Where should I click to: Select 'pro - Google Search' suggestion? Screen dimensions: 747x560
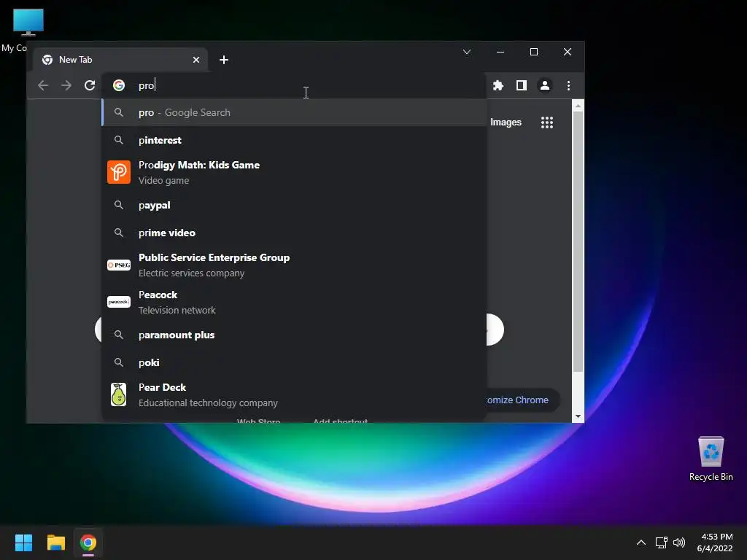[294, 112]
